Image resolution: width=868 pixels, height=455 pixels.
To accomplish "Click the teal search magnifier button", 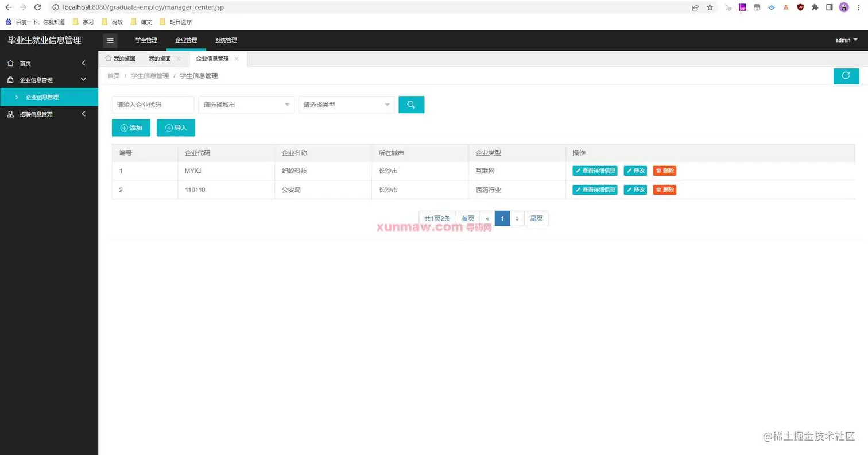I will coord(411,105).
